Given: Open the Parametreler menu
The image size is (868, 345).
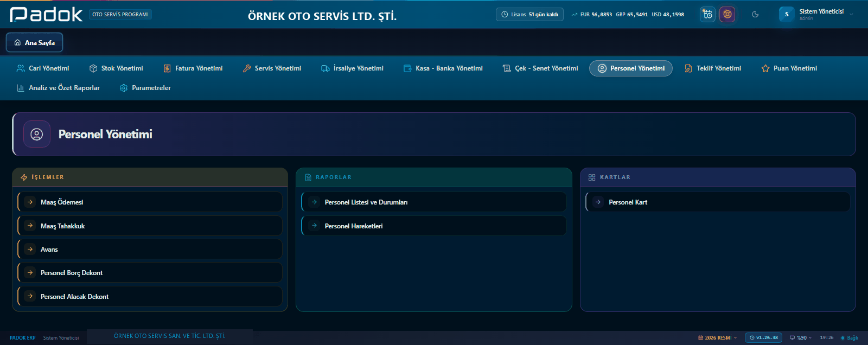Looking at the screenshot, I should (x=145, y=88).
